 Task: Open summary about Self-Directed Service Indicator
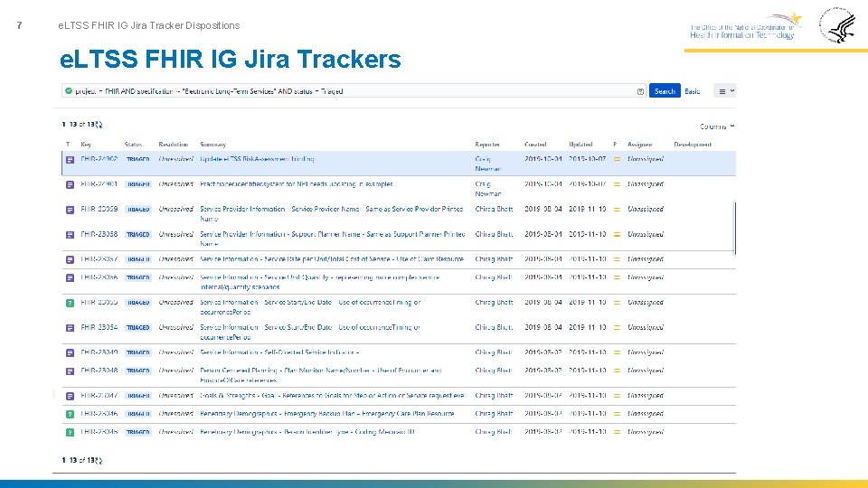279,352
